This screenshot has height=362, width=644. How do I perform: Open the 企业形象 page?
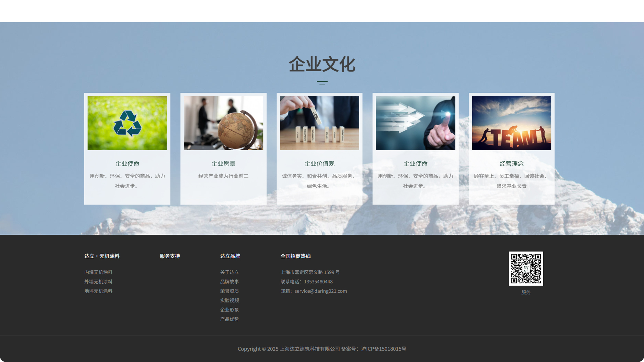coord(229,310)
